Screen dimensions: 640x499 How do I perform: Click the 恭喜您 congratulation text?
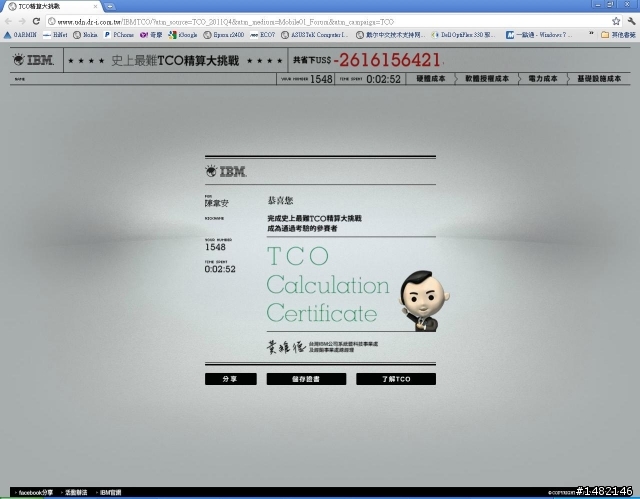[280, 200]
